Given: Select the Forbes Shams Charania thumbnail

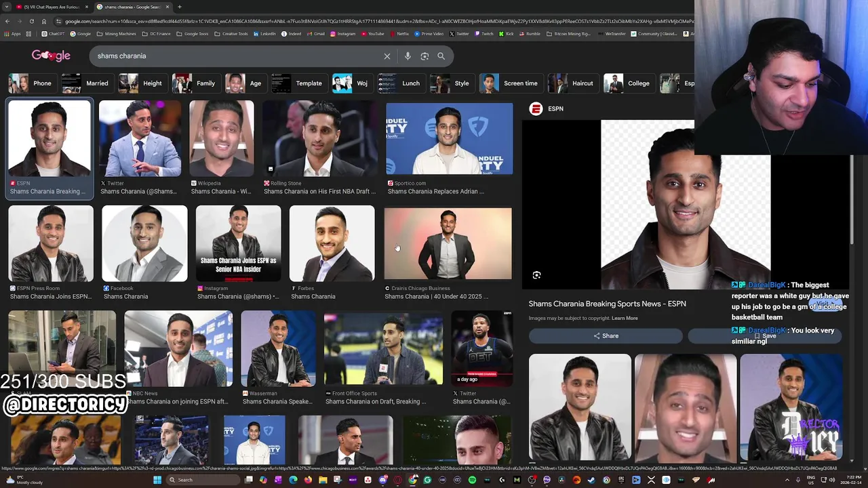Looking at the screenshot, I should [332, 243].
